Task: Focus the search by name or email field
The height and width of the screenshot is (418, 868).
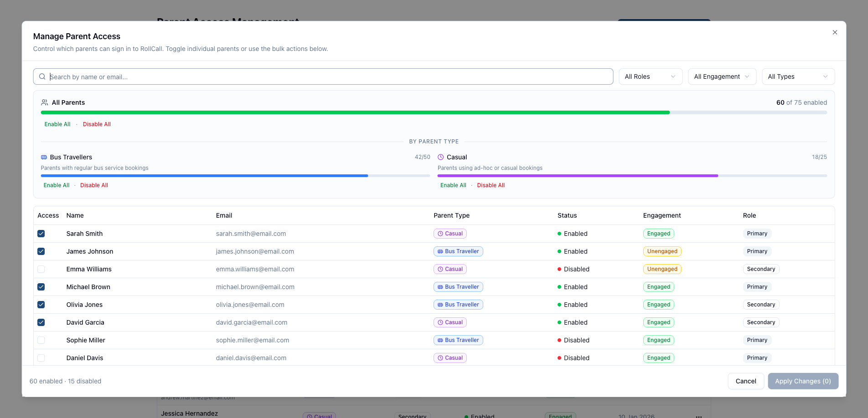Action: pyautogui.click(x=328, y=76)
